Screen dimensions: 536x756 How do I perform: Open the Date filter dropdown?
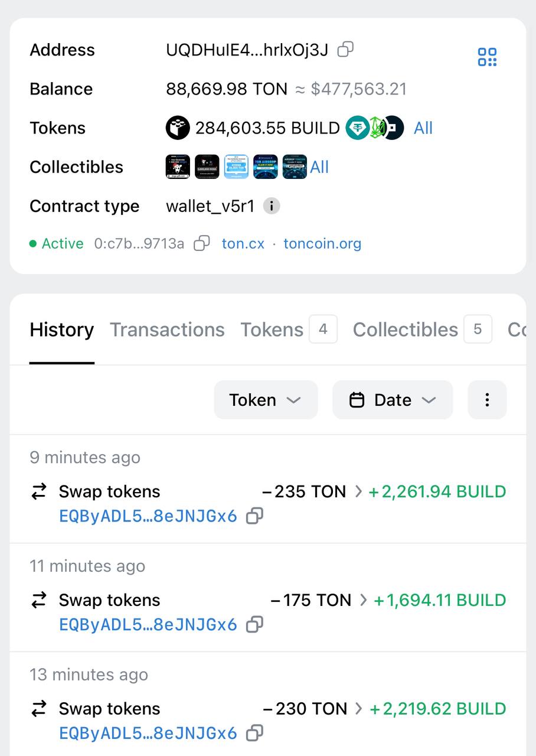393,400
